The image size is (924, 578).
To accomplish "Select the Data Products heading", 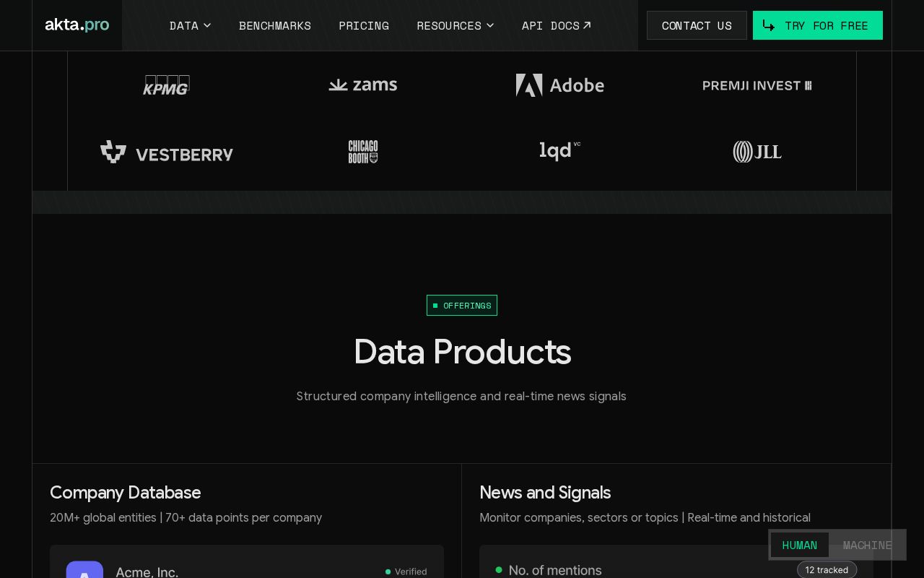I will tap(462, 352).
